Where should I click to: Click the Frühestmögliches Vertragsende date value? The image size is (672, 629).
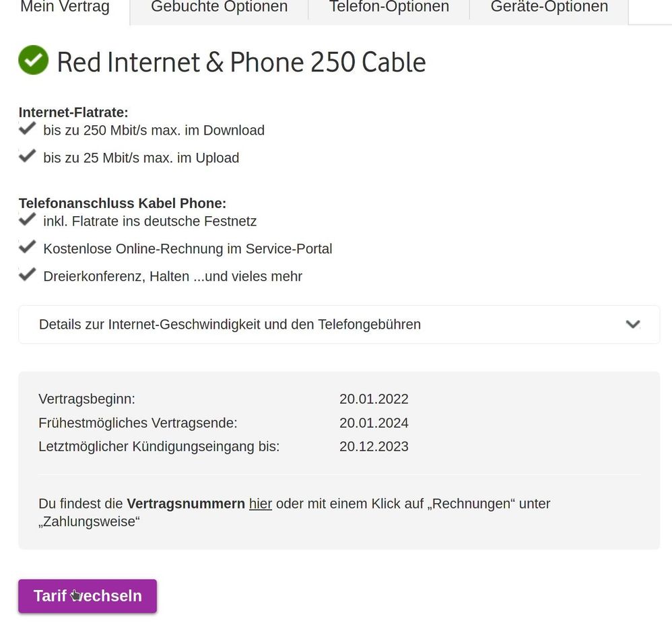374,423
